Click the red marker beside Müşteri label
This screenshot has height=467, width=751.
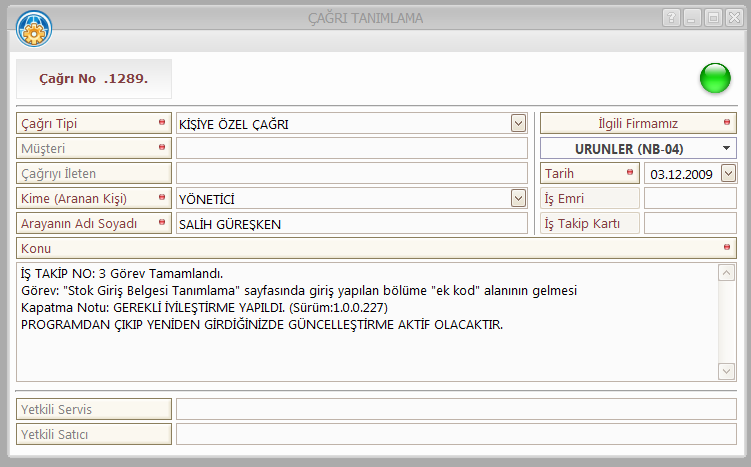(x=162, y=148)
